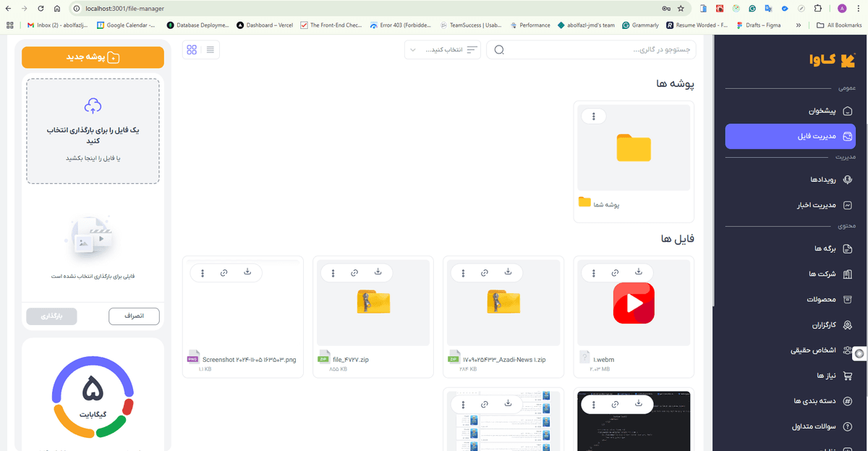
Task: Open more options for Azadi-News 1.zip
Action: point(463,273)
